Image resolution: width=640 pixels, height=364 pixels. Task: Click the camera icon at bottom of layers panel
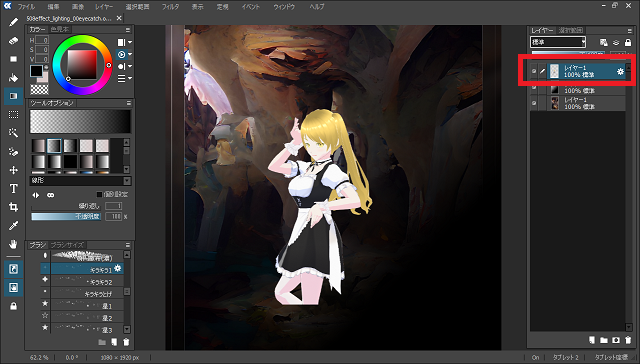click(x=616, y=340)
